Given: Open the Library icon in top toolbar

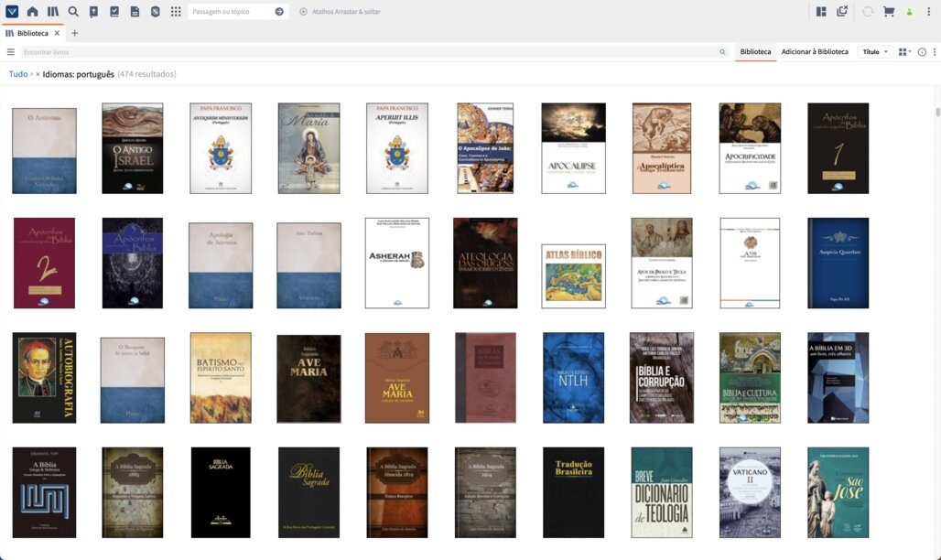Looking at the screenshot, I should tap(53, 11).
